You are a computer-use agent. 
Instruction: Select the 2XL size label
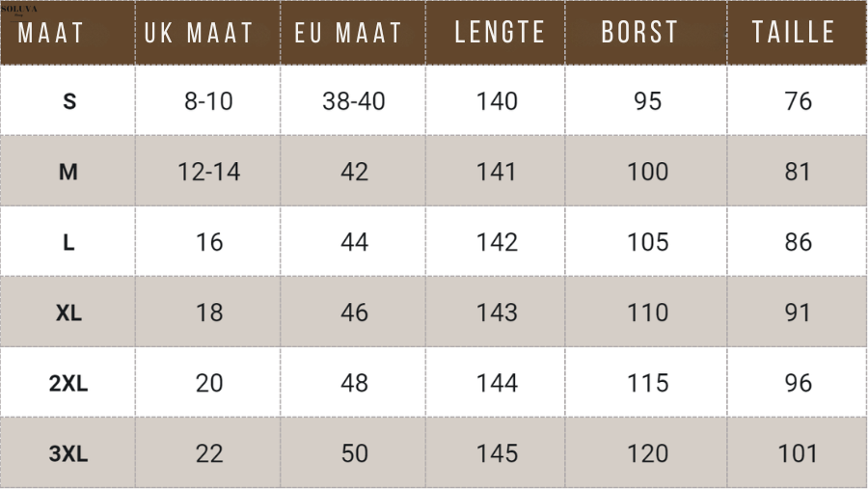pos(68,384)
